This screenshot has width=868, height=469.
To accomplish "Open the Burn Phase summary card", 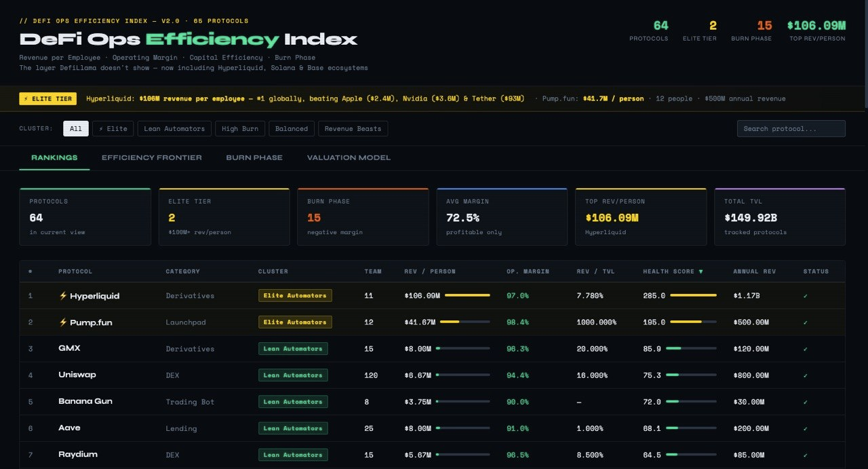I will coord(363,217).
